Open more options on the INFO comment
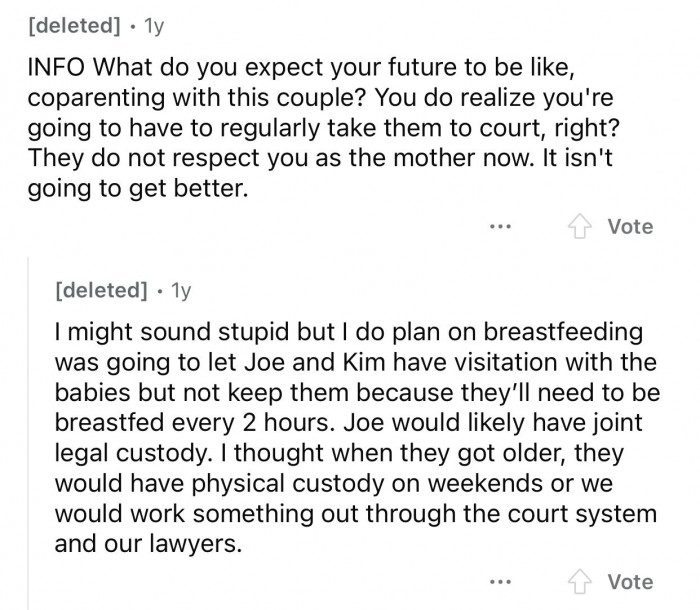The image size is (700, 610). 500,226
